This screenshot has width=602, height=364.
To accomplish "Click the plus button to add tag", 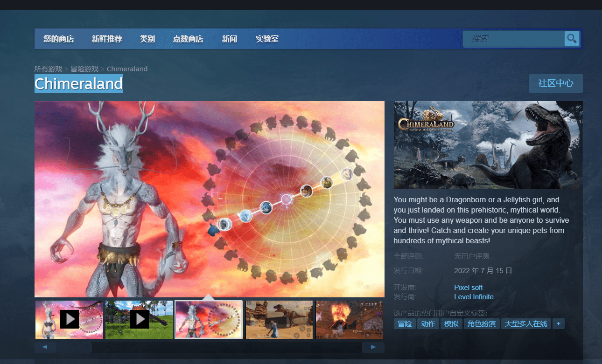I will [558, 323].
